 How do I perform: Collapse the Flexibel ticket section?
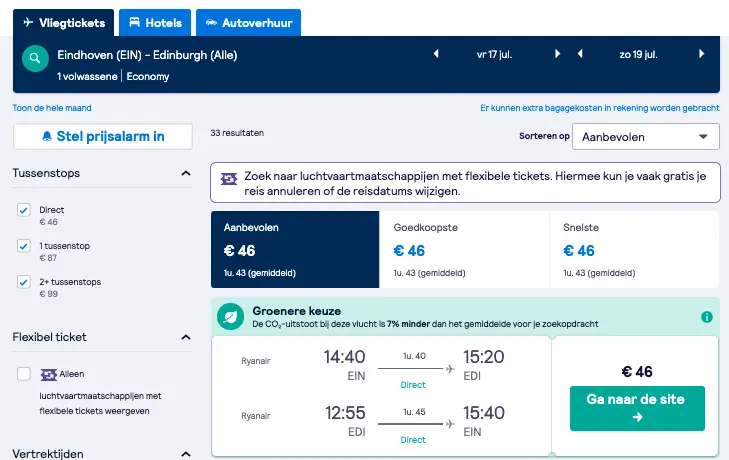coord(186,337)
